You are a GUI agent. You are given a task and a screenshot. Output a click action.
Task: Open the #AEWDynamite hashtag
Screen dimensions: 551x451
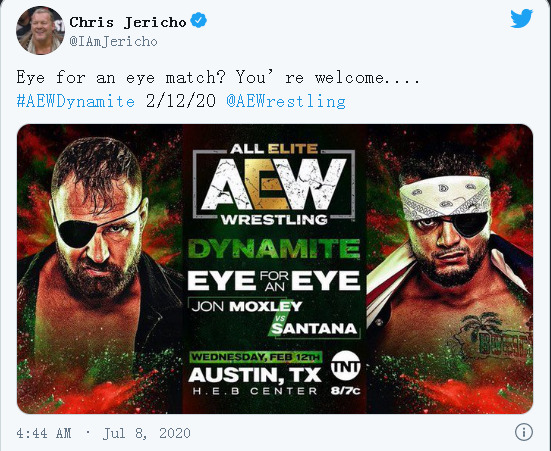tap(76, 101)
